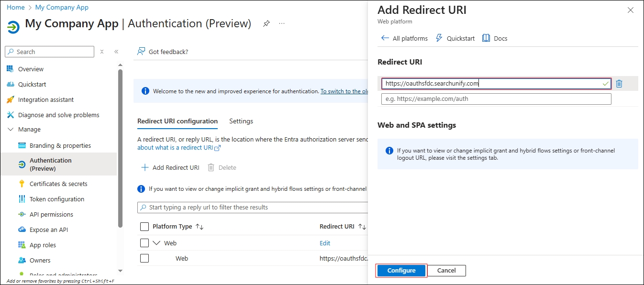Click the Edit link for Web
Viewport: 644px width, 285px height.
(325, 243)
